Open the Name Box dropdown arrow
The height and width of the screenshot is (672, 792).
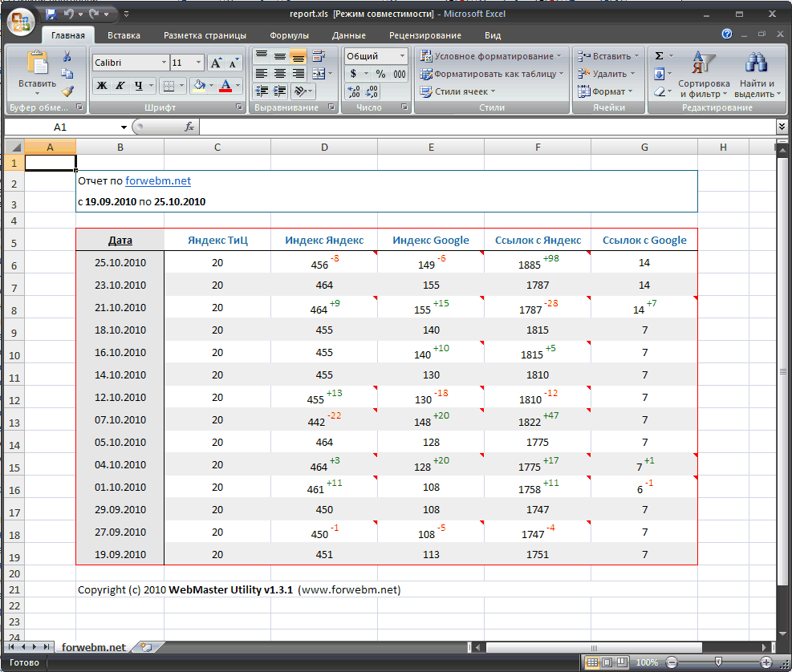pyautogui.click(x=124, y=127)
